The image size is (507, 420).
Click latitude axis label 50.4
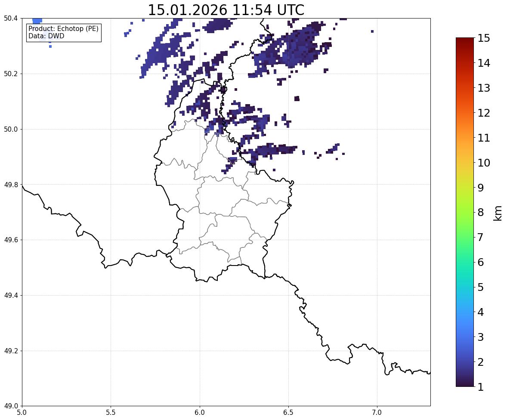pos(11,19)
